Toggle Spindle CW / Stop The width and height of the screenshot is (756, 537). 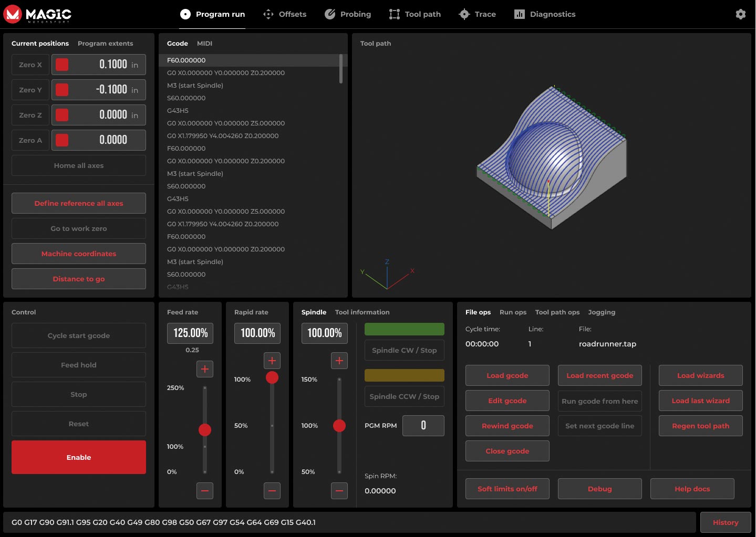(404, 350)
